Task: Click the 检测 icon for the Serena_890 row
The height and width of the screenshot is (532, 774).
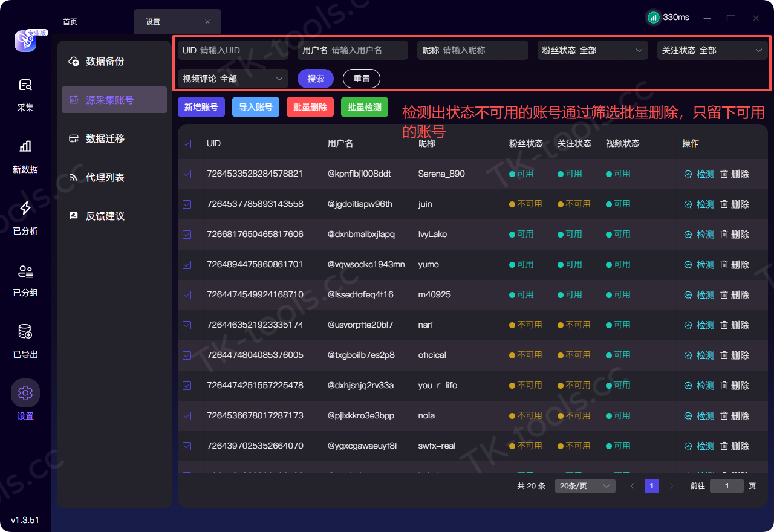Action: [688, 174]
